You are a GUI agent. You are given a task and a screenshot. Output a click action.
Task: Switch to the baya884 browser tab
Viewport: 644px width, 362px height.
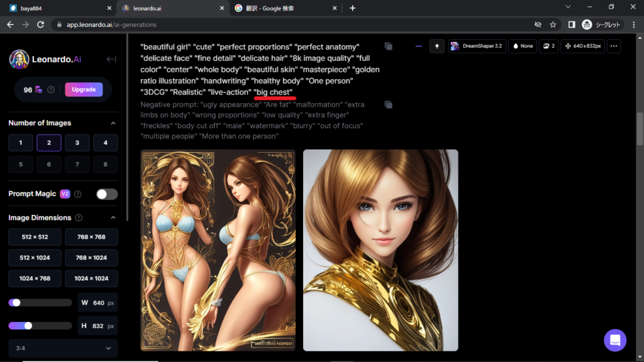pyautogui.click(x=57, y=8)
